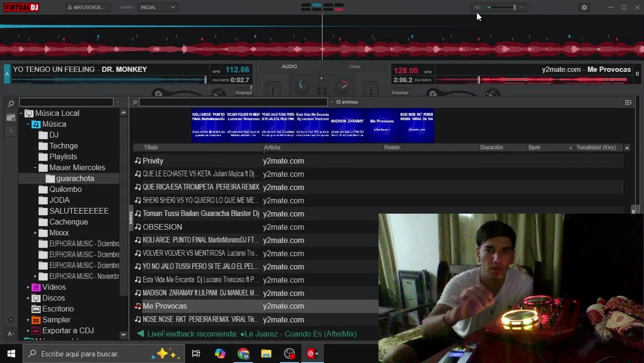Focus the file browser search field
Image resolution: width=644 pixels, height=363 pixels.
point(233,102)
